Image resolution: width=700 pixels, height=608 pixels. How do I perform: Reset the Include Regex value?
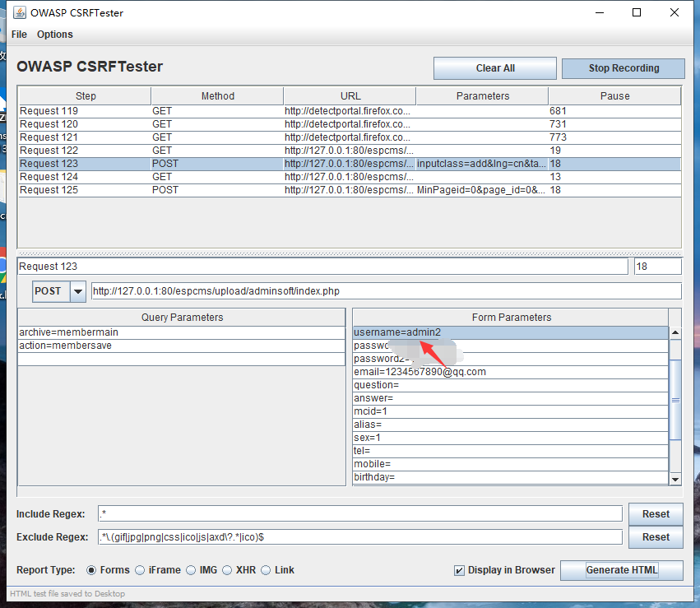pos(656,514)
